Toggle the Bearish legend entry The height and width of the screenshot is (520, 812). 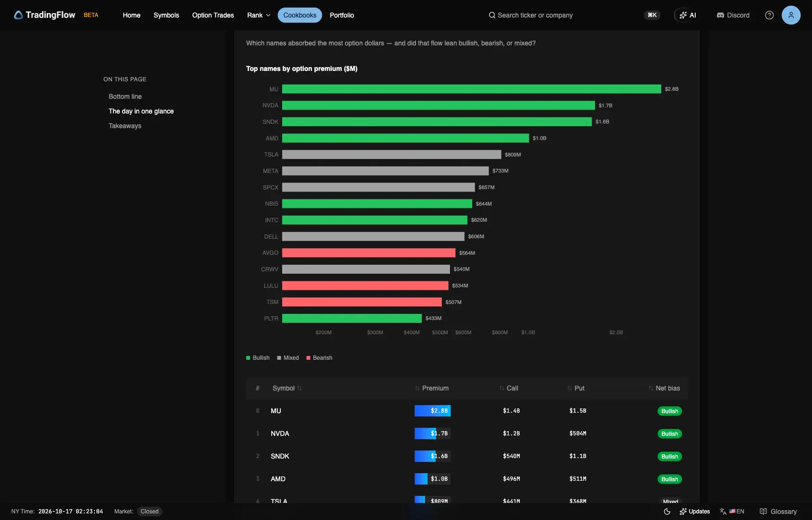pyautogui.click(x=320, y=358)
